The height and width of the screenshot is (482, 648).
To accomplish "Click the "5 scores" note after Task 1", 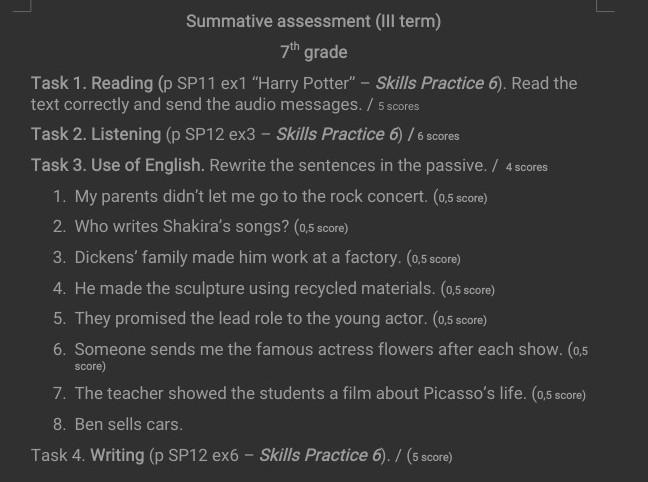I will point(398,105).
